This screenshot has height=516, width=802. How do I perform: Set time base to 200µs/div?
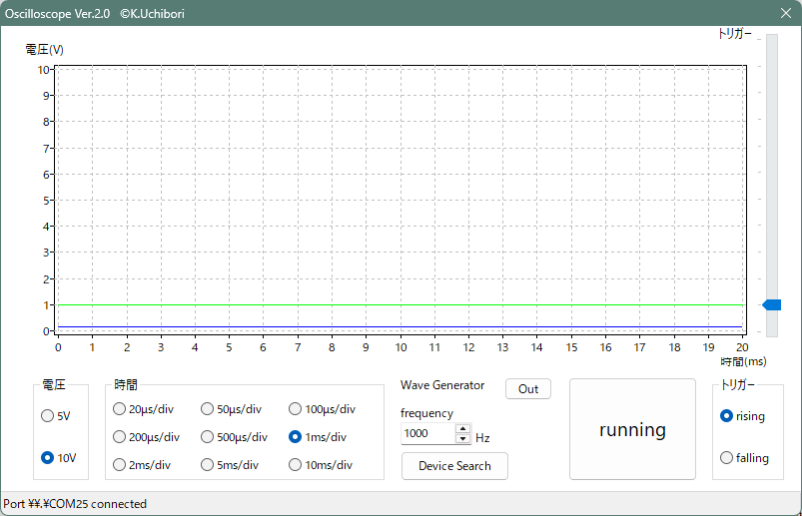(120, 436)
